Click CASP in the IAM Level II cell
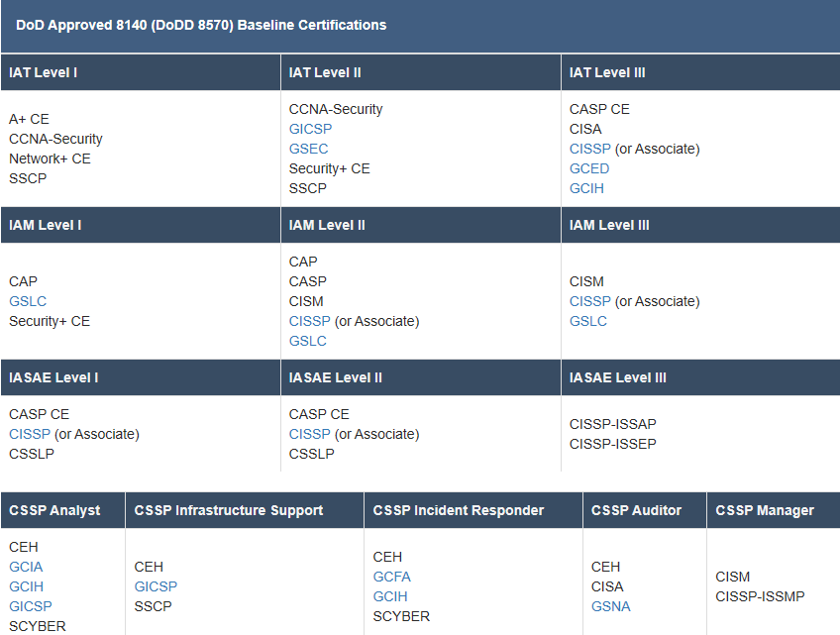 point(308,282)
